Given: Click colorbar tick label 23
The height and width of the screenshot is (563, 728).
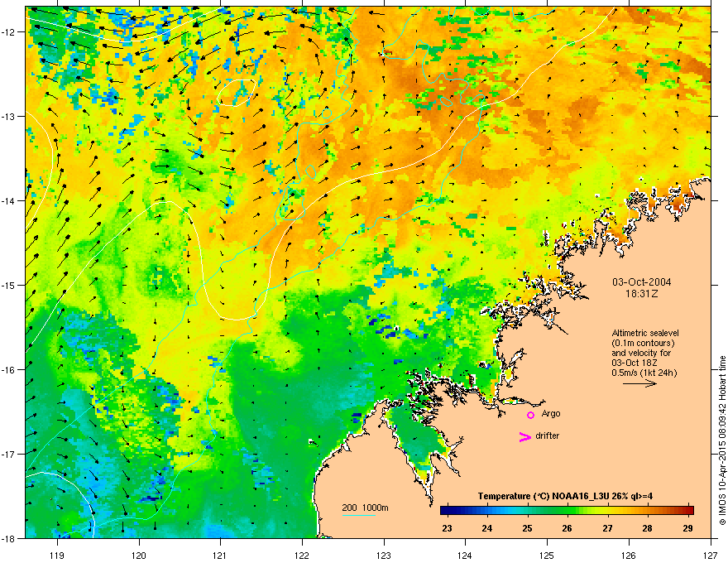Looking at the screenshot, I should (x=447, y=528).
